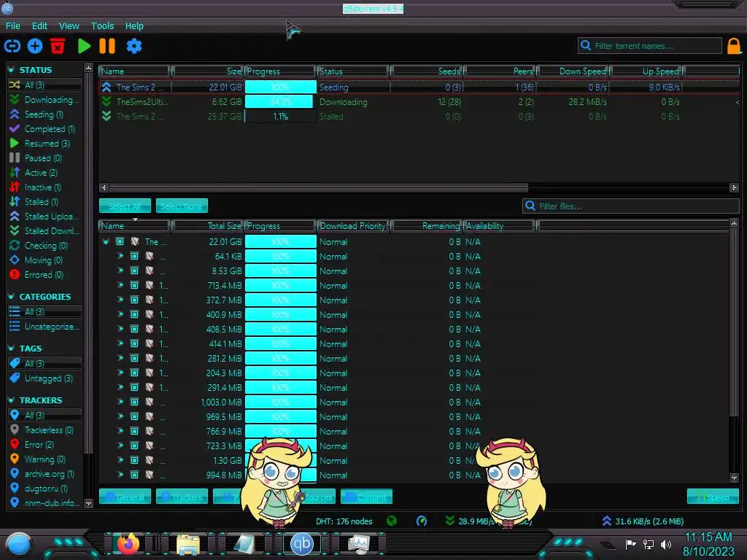Click the upload speed 31.6 KiB/s status
Viewport: 747px width, 560px height.
click(x=643, y=521)
